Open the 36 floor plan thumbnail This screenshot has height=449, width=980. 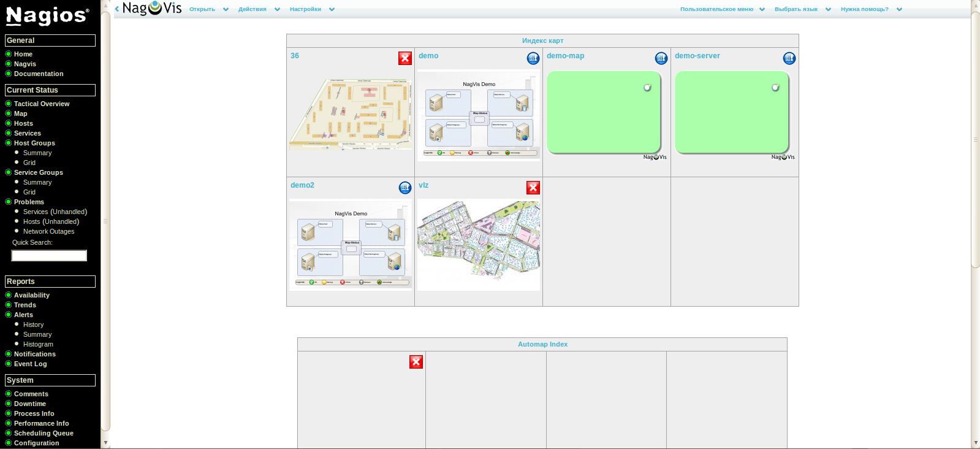coord(351,114)
